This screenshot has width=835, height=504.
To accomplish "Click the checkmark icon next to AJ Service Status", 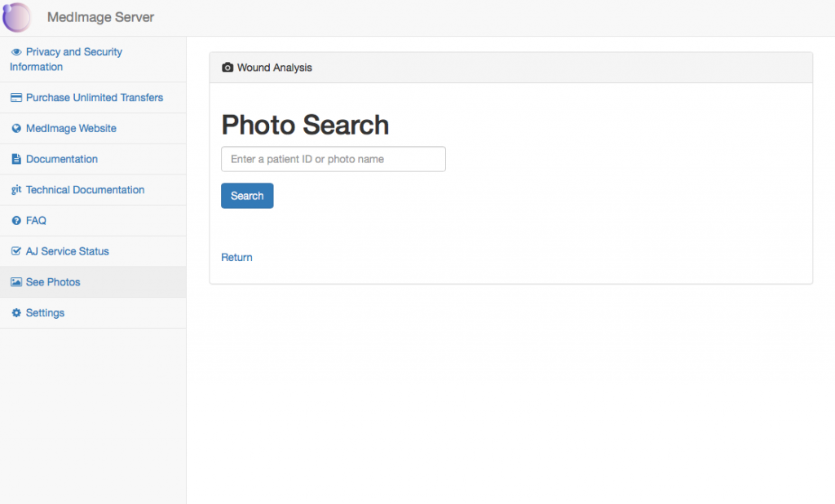I will (x=15, y=251).
